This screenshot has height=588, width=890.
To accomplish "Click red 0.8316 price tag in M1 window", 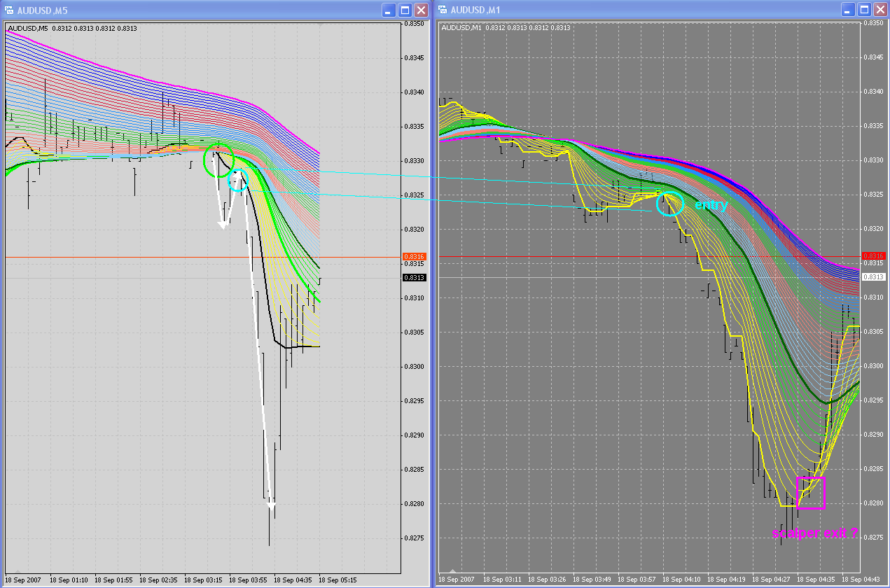I will click(874, 256).
